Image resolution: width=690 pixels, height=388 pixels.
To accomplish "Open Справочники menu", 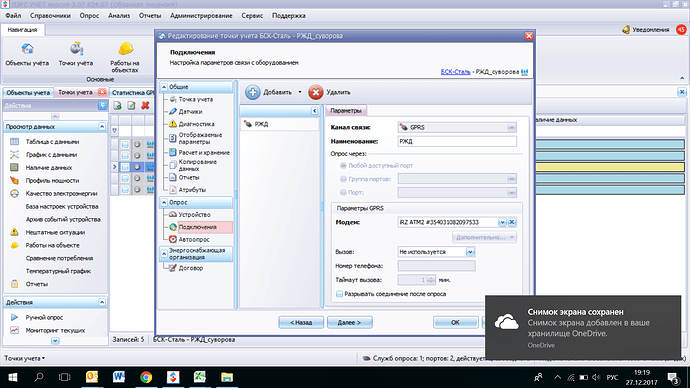I will [x=50, y=15].
